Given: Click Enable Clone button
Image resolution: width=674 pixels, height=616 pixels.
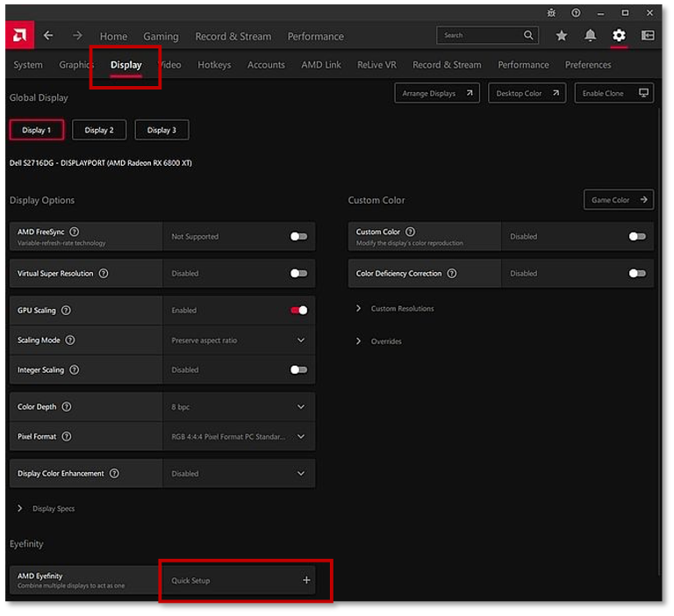Looking at the screenshot, I should tap(614, 93).
